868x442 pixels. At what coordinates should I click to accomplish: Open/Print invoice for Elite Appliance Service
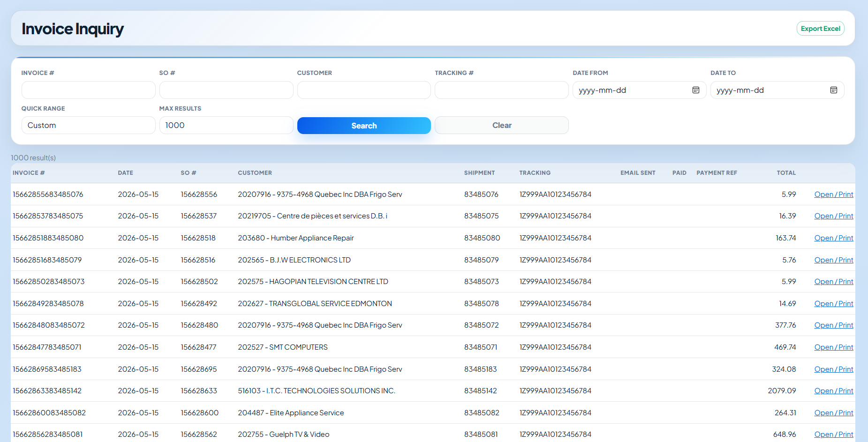coord(834,413)
